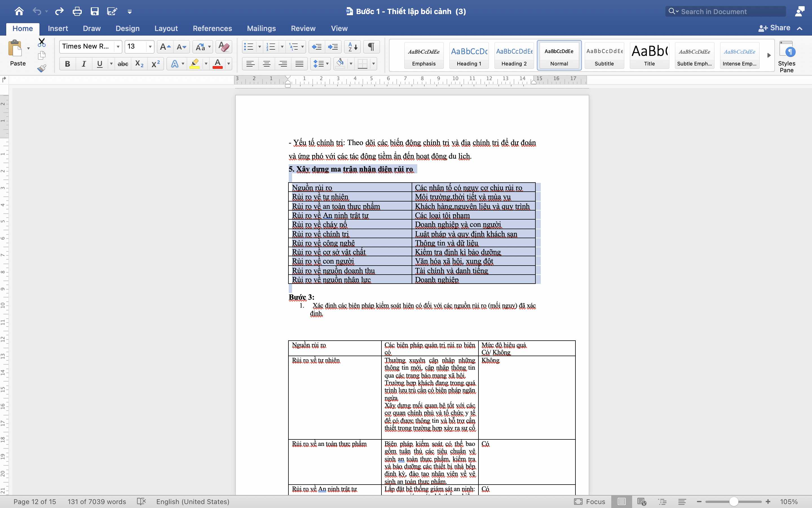Screen dimensions: 812x508
Task: Open the Styles Pane
Action: (x=787, y=56)
